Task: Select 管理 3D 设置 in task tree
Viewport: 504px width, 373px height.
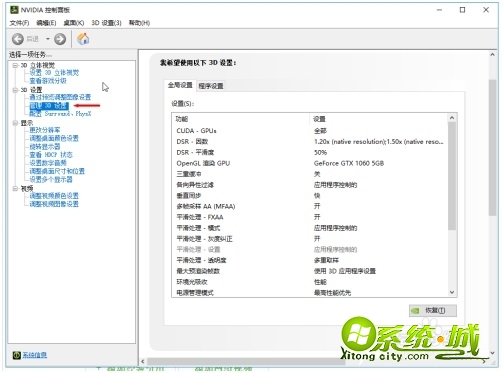Action: pos(49,106)
